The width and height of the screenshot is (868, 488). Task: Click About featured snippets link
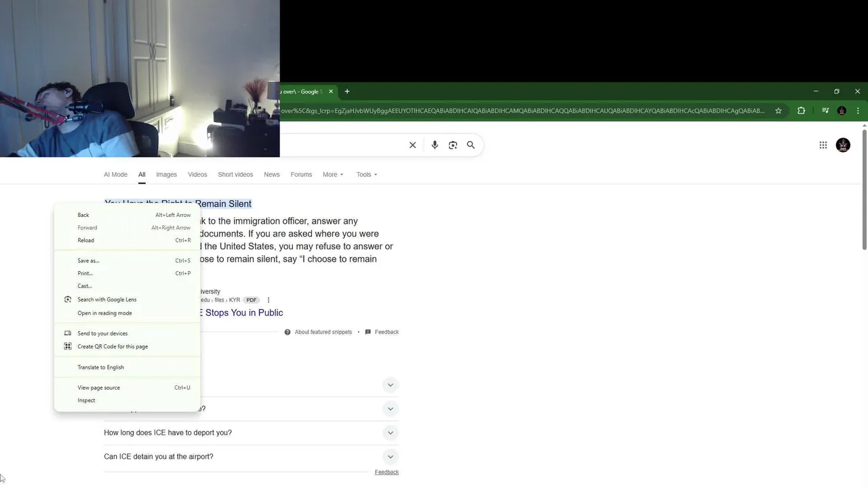pyautogui.click(x=323, y=332)
